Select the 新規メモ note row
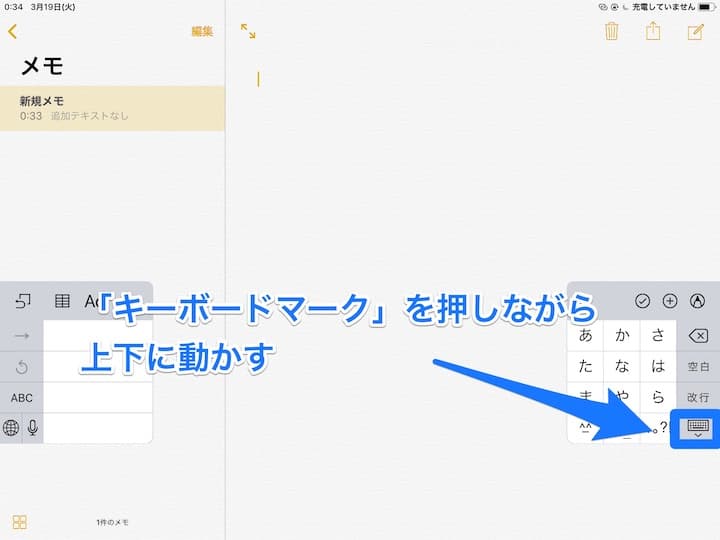This screenshot has width=720, height=540. (112, 108)
